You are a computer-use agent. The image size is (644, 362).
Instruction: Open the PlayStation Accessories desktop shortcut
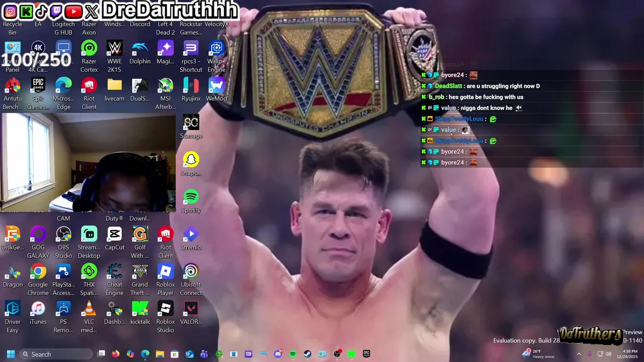(x=63, y=280)
